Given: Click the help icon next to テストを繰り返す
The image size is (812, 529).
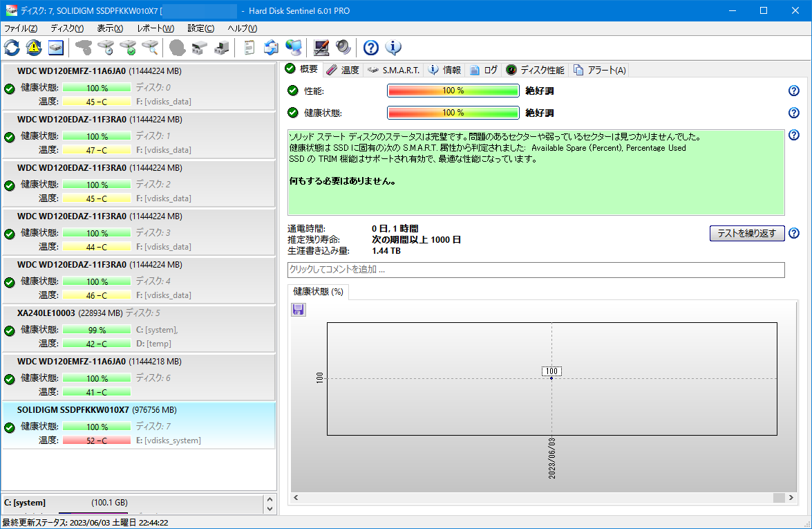Looking at the screenshot, I should tap(793, 233).
